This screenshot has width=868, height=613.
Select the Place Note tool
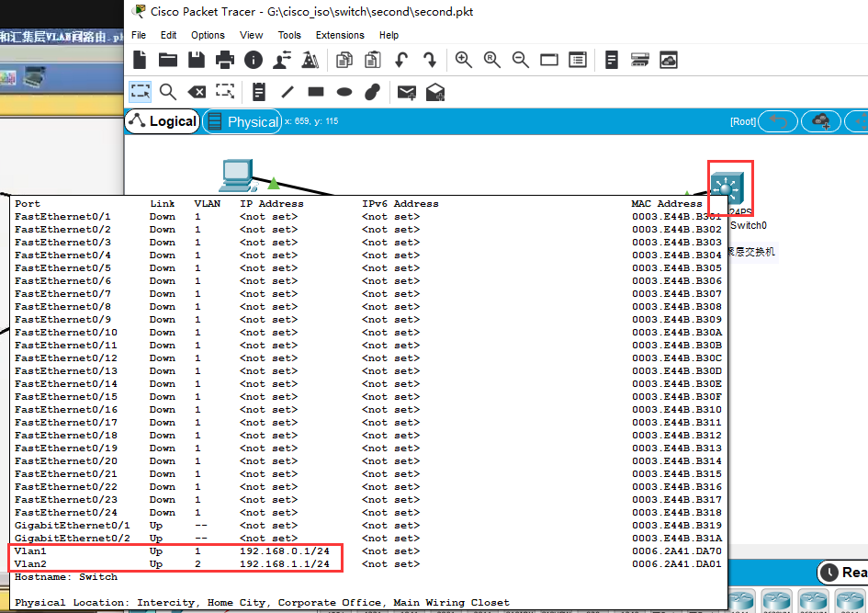258,92
